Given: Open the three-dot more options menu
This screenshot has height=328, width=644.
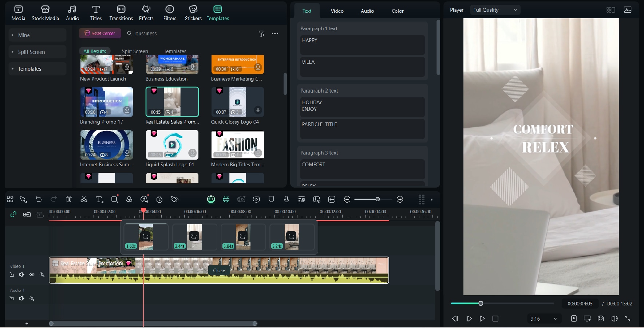Looking at the screenshot, I should [x=275, y=34].
